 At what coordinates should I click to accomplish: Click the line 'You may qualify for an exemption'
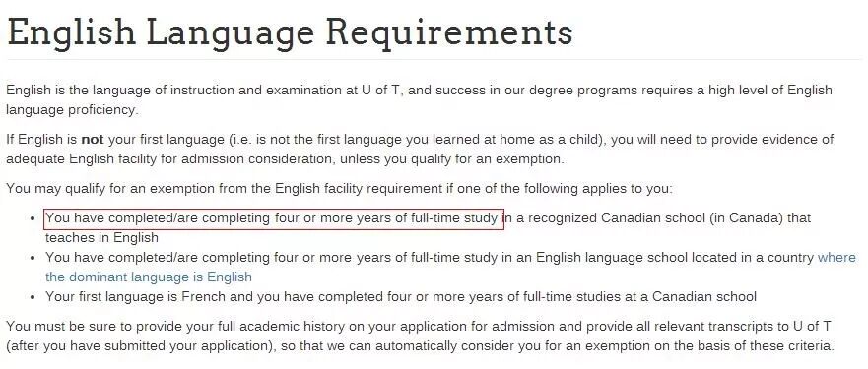pos(339,189)
